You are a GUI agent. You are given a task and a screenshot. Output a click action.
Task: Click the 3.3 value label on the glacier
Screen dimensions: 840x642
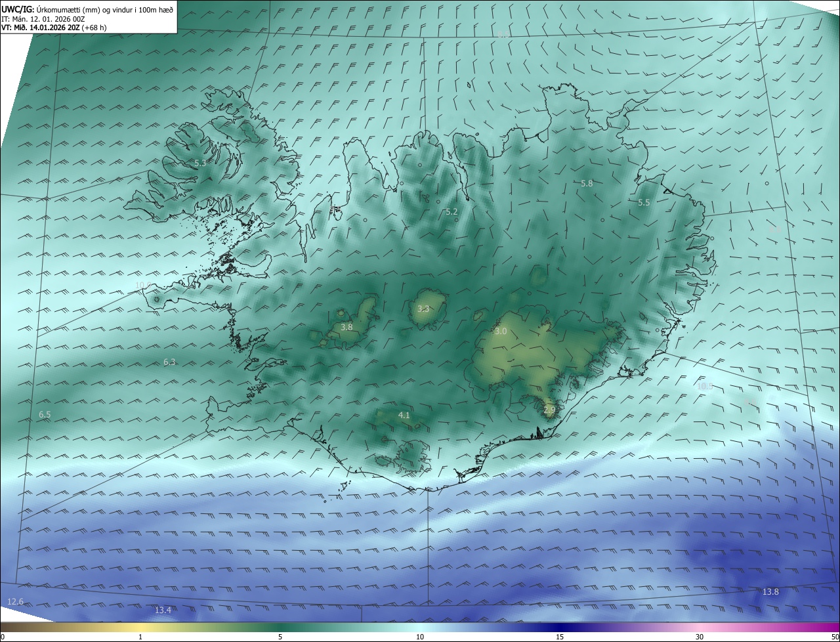coord(423,309)
